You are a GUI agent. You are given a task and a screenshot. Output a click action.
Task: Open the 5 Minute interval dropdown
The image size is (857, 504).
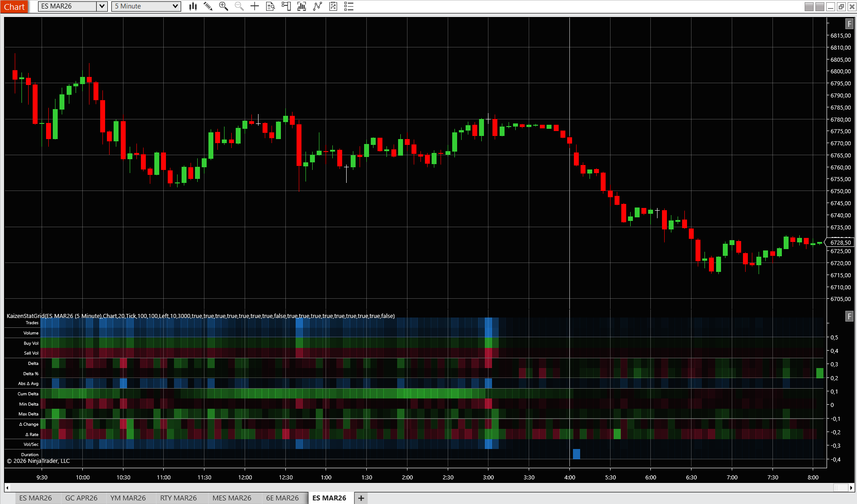click(x=176, y=6)
